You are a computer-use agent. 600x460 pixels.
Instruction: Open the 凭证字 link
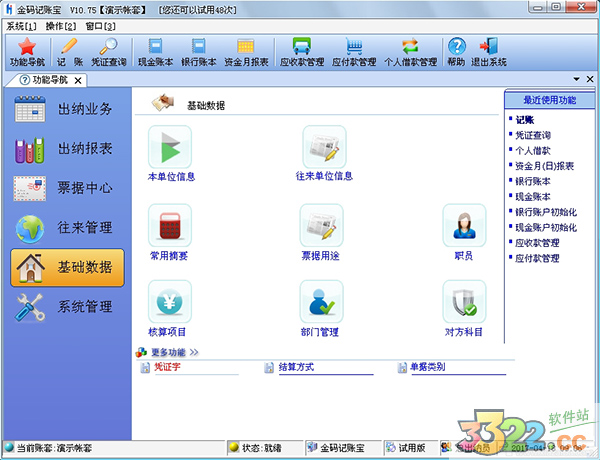(167, 367)
